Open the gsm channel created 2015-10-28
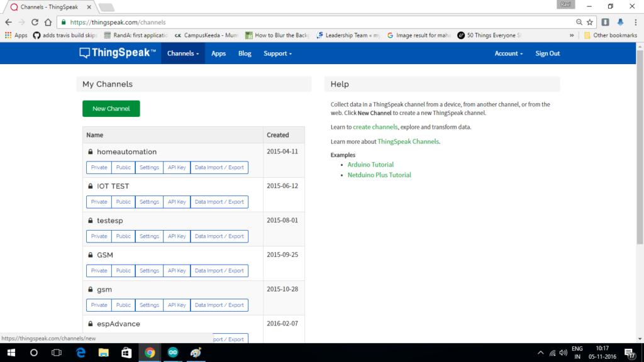644x362 pixels. point(104,290)
